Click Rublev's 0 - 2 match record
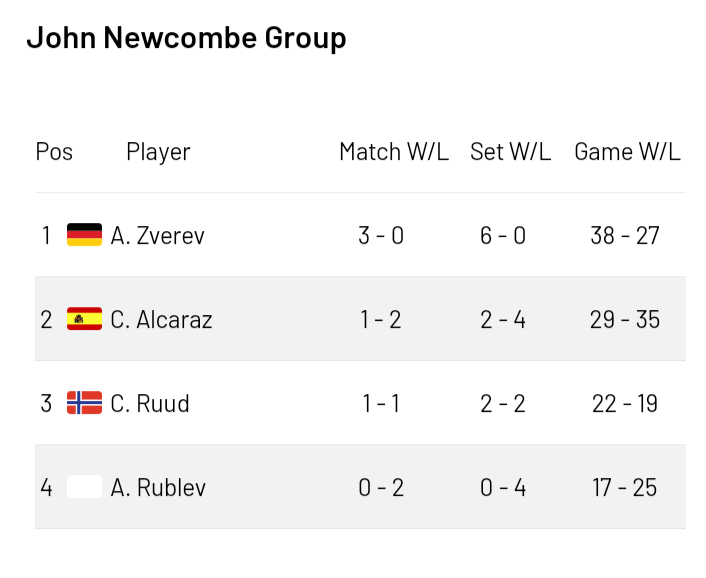 [381, 488]
